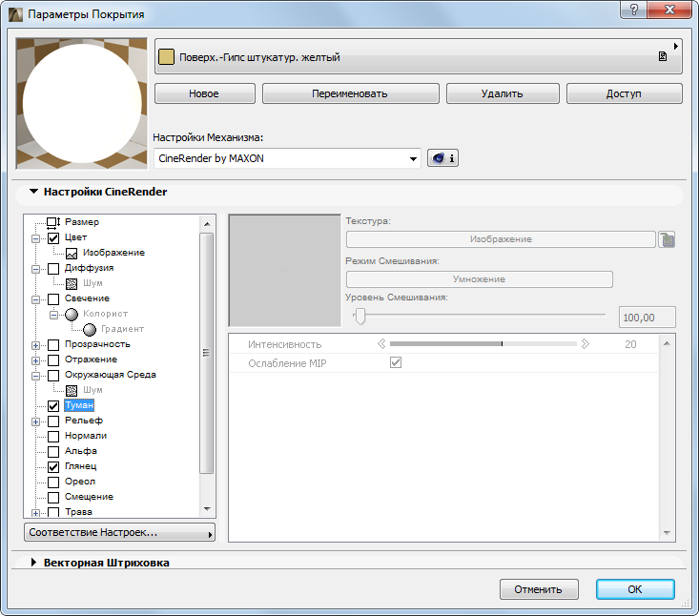The height and width of the screenshot is (616, 699).
Task: Click the help question mark button
Action: tap(634, 10)
